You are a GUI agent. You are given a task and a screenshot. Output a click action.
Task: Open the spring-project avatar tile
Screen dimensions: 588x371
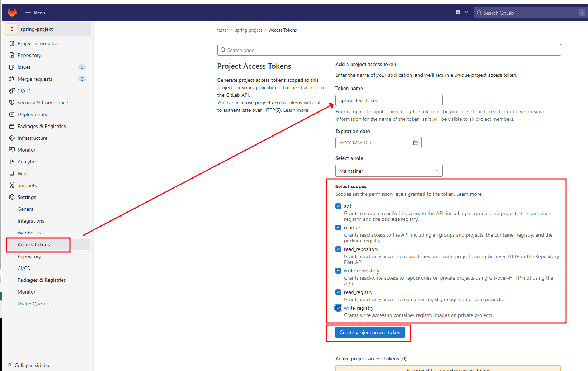tap(12, 29)
